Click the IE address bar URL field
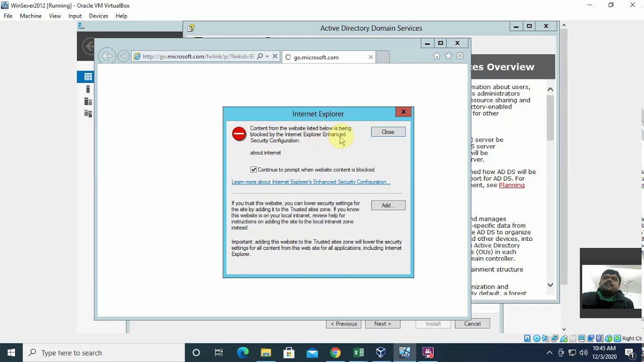 (x=198, y=56)
